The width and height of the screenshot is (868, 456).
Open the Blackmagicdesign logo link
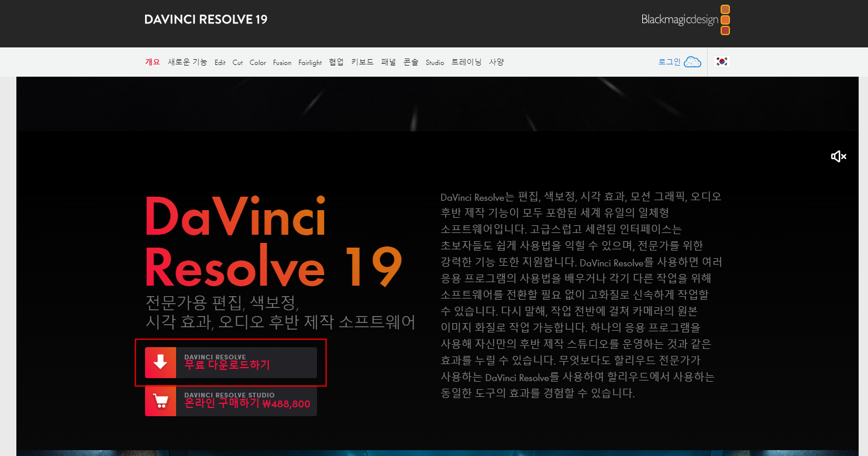click(x=685, y=20)
